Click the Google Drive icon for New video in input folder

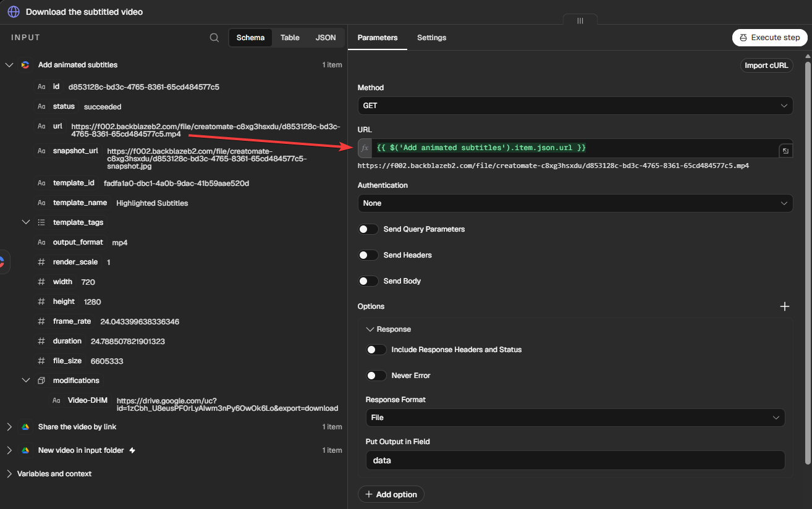pos(25,450)
